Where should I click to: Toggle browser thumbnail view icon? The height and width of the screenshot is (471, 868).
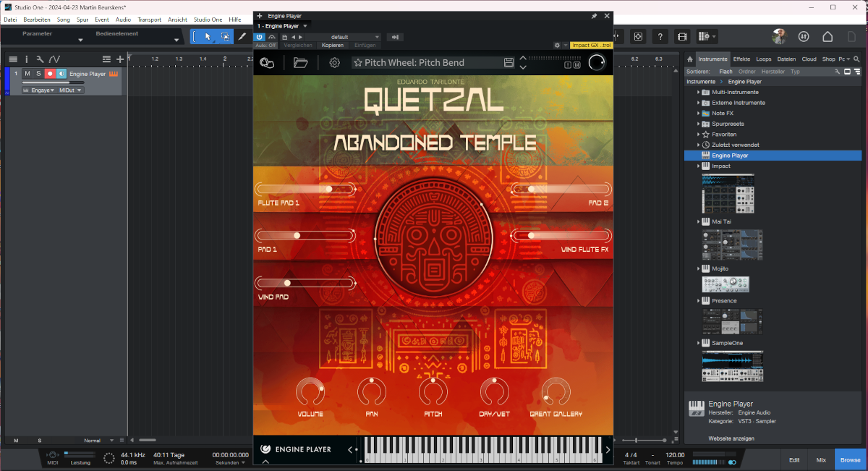(847, 72)
